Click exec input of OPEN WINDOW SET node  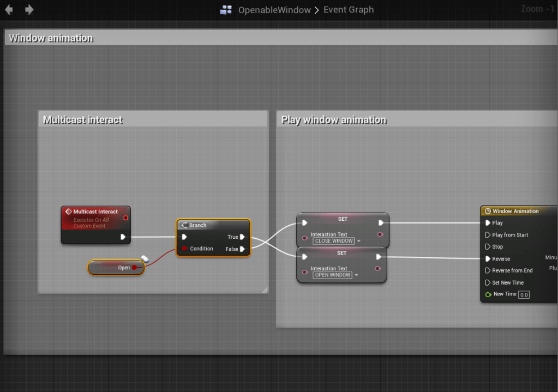[x=304, y=257]
